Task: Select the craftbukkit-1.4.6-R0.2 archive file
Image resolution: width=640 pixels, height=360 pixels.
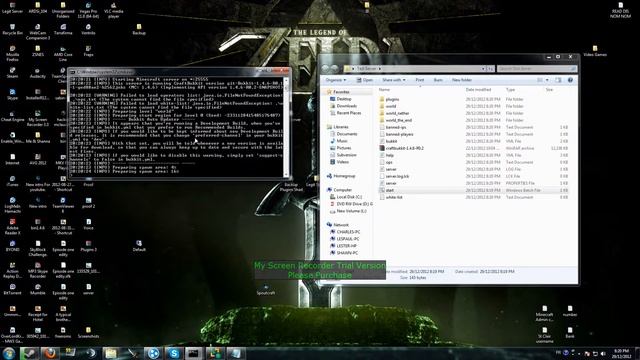Action: (404, 148)
